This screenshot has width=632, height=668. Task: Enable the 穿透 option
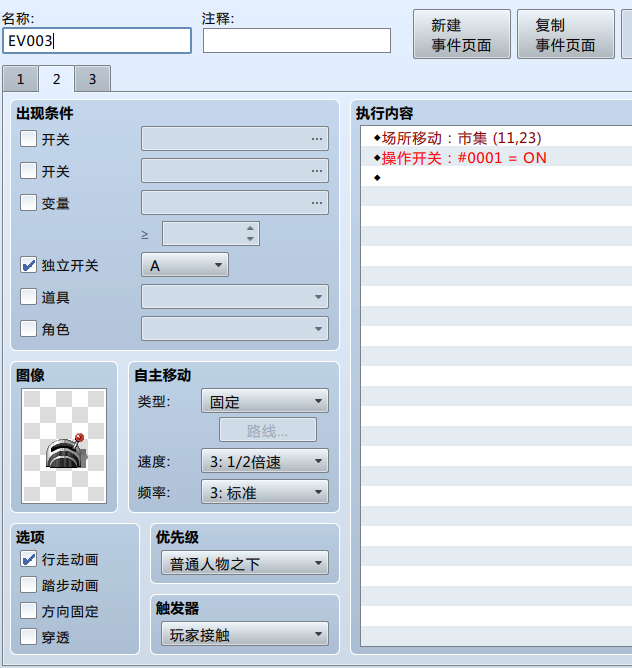point(29,637)
